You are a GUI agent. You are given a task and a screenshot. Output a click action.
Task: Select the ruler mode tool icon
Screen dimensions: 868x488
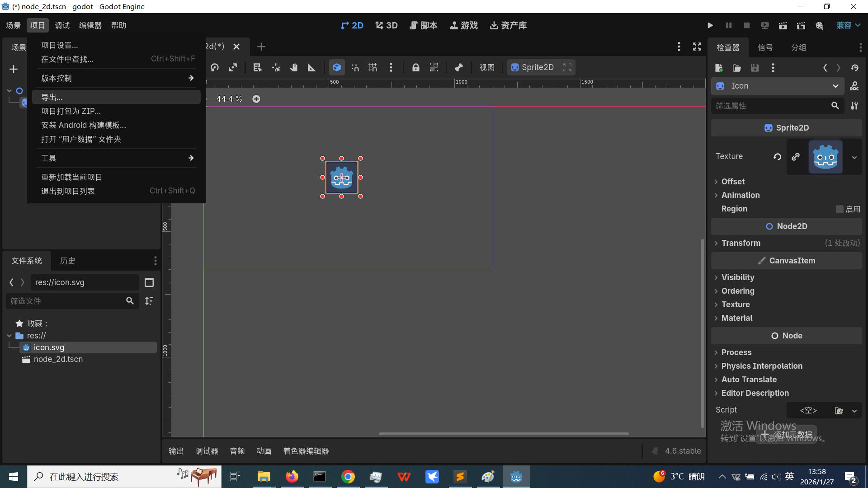[312, 67]
